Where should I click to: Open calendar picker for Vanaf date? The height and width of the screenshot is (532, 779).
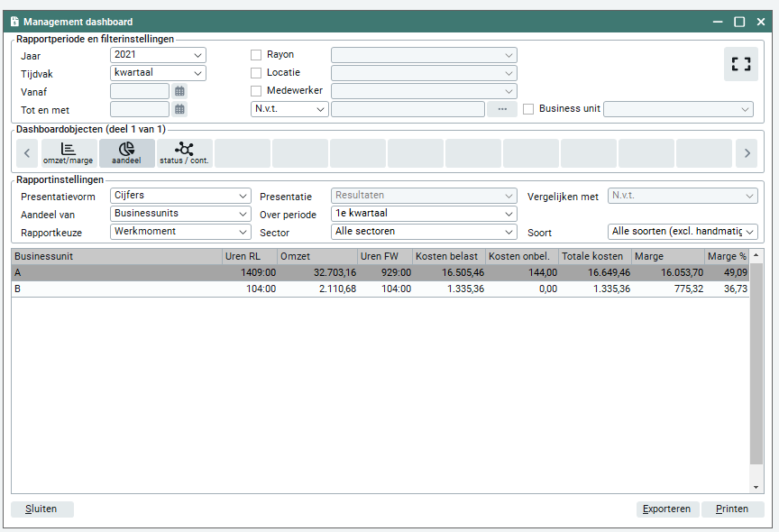180,91
